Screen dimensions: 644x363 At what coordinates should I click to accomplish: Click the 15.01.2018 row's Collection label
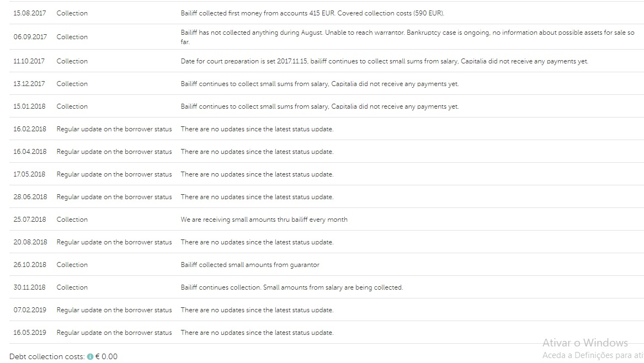(x=72, y=106)
